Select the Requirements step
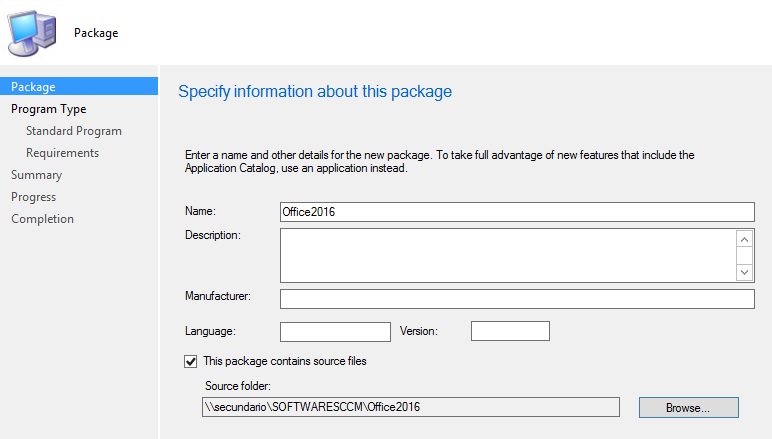This screenshot has height=439, width=772. (62, 153)
